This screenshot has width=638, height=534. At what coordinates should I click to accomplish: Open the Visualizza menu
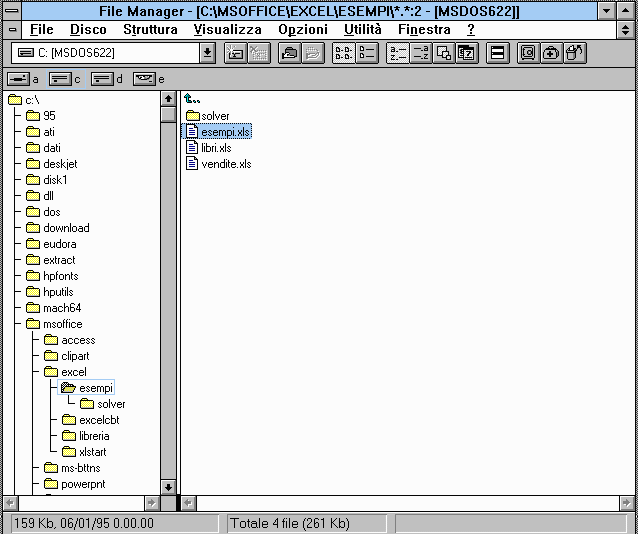(x=227, y=30)
